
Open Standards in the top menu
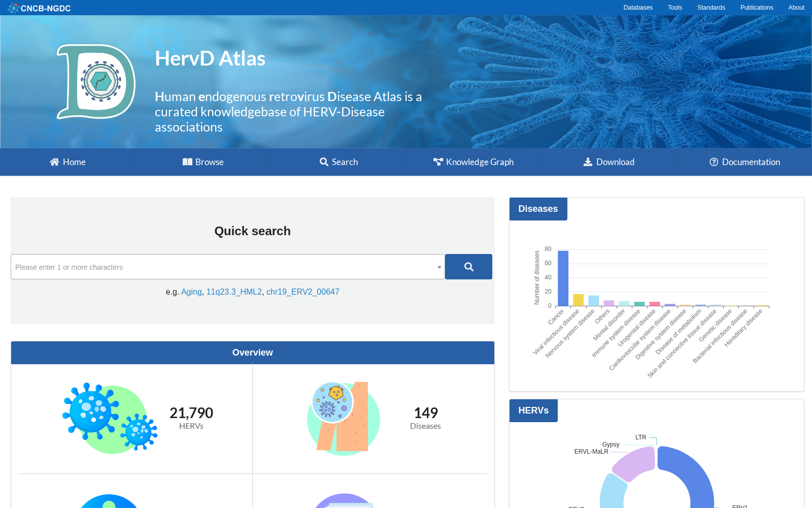711,8
